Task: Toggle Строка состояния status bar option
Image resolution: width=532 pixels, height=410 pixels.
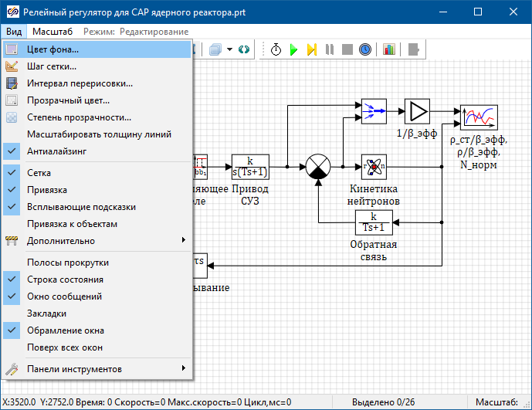Action: click(65, 280)
